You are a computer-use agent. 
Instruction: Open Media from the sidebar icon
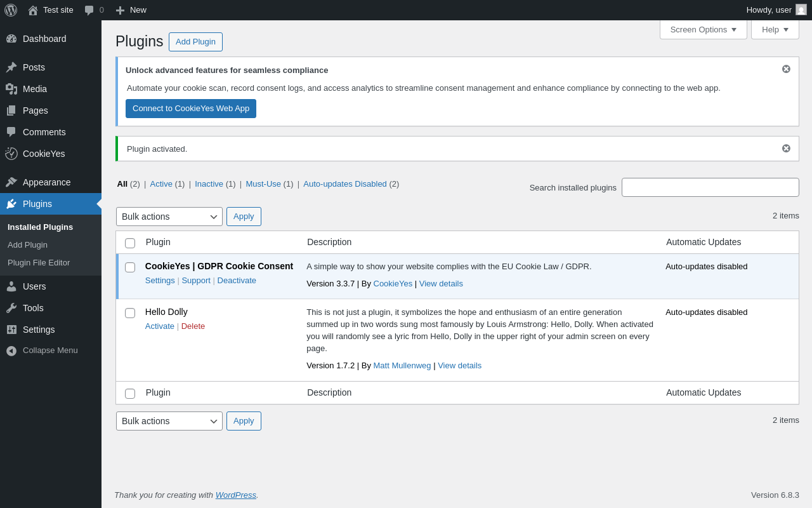coord(11,89)
